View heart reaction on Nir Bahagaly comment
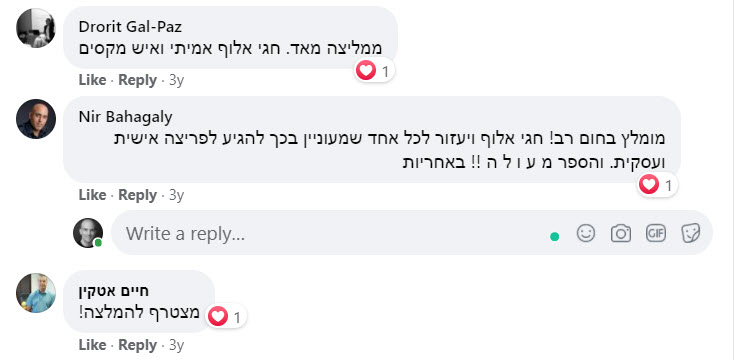Screen dimensions: 734x360 coord(657,185)
